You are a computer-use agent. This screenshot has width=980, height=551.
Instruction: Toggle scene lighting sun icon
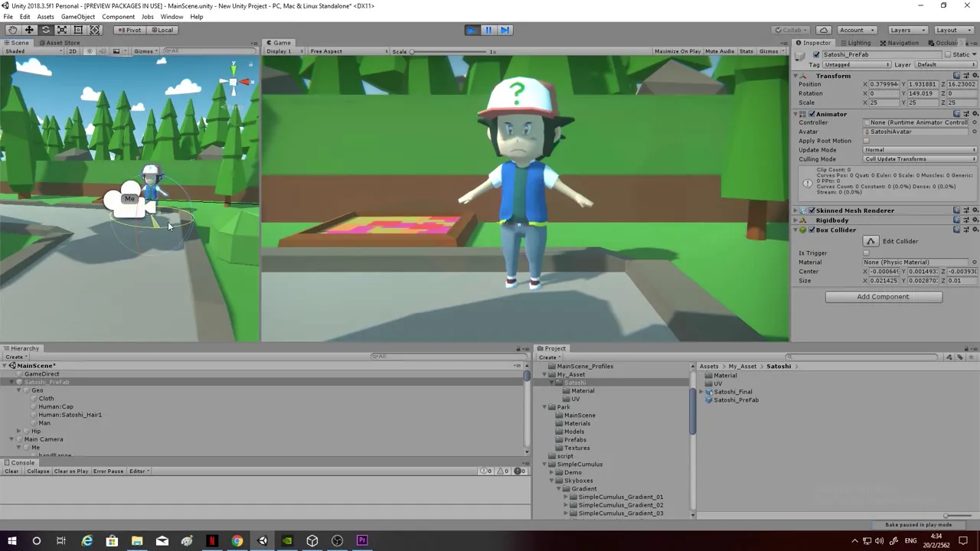[89, 51]
